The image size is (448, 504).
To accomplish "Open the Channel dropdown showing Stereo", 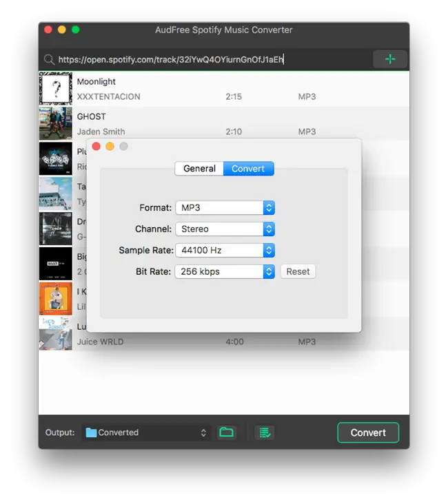I will (225, 229).
